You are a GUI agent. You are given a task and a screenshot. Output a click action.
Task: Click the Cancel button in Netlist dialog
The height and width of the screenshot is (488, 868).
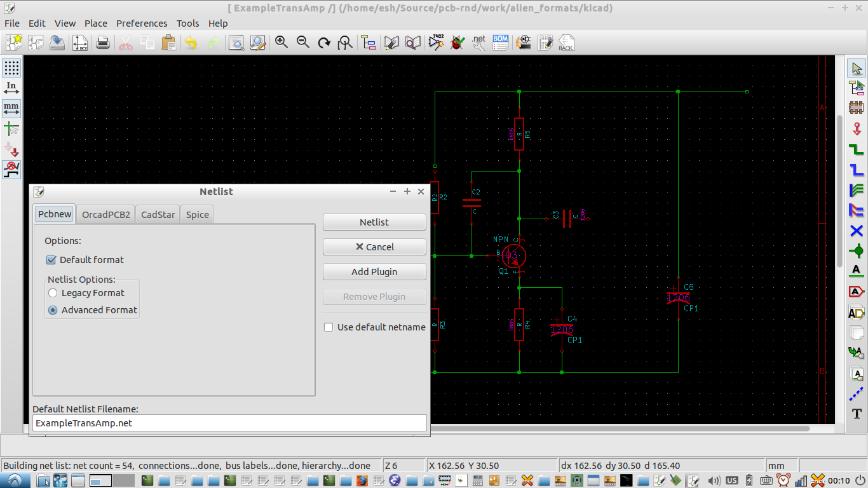374,247
